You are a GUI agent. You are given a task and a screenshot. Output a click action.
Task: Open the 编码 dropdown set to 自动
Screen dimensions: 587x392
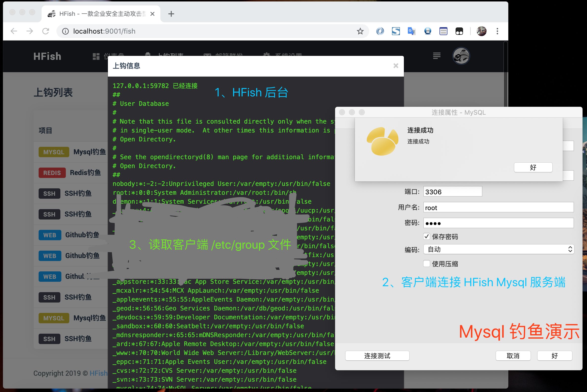(x=498, y=249)
